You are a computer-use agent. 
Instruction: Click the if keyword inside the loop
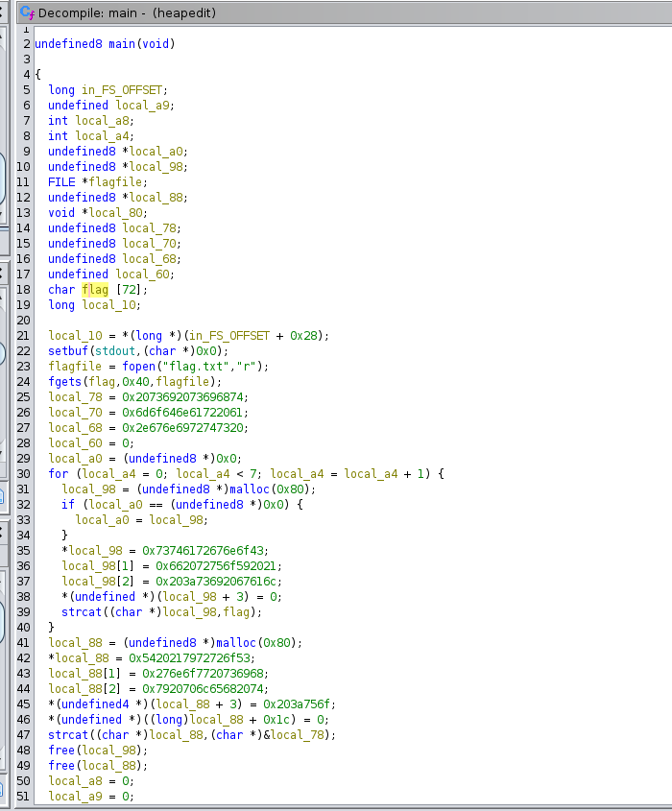67,504
